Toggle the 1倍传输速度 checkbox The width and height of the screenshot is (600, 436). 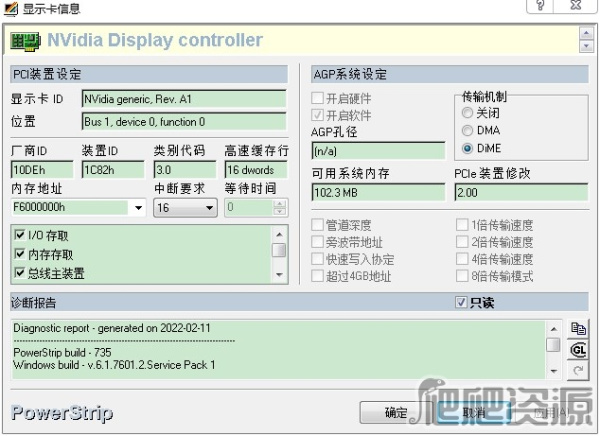(462, 225)
